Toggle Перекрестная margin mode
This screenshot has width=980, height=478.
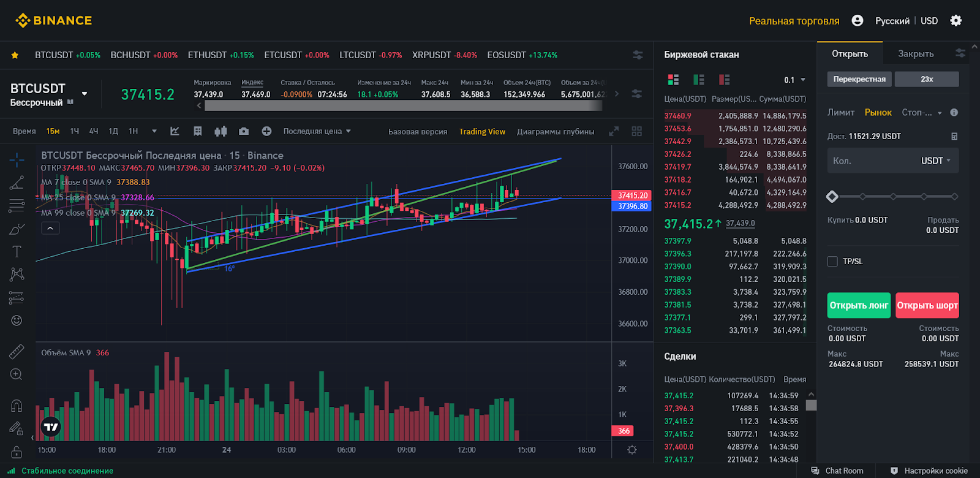pos(859,79)
